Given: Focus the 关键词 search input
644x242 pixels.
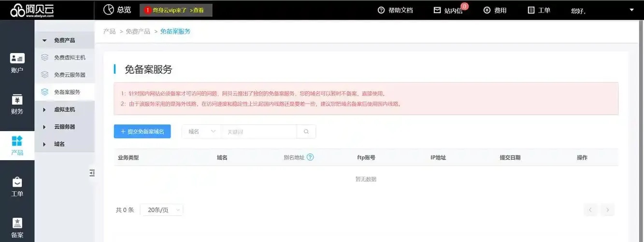Looking at the screenshot, I should tap(258, 131).
